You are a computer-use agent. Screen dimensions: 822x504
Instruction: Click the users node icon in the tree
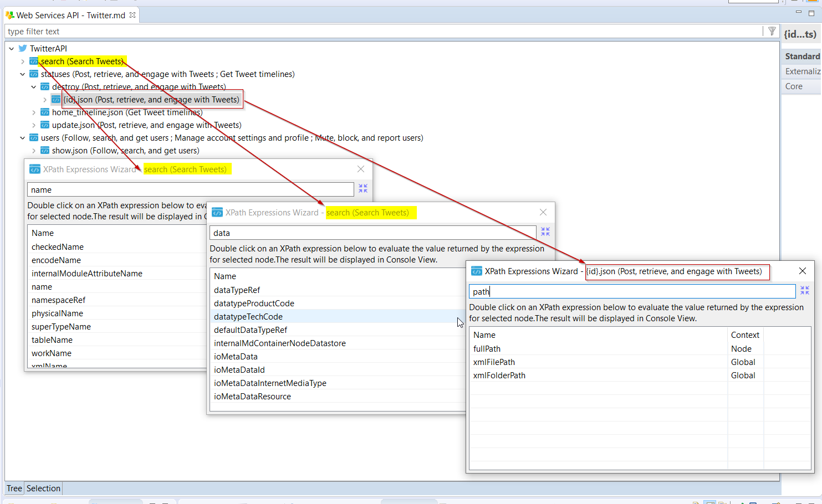[34, 137]
